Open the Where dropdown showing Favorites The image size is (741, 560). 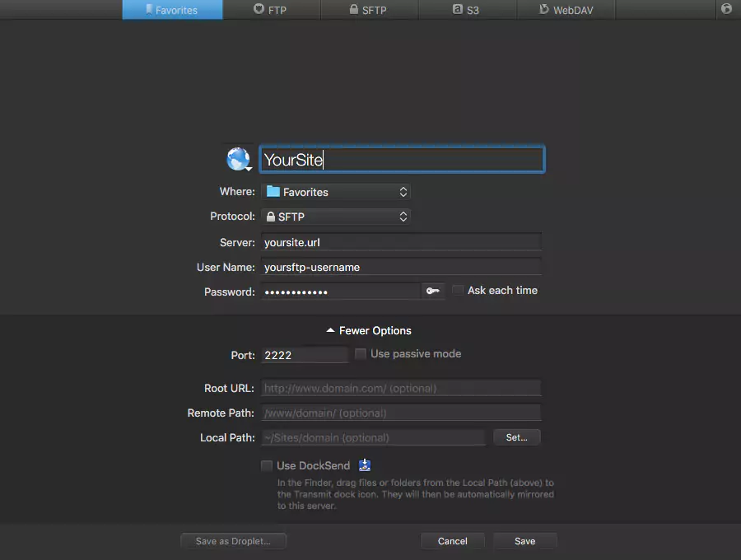[x=336, y=191]
